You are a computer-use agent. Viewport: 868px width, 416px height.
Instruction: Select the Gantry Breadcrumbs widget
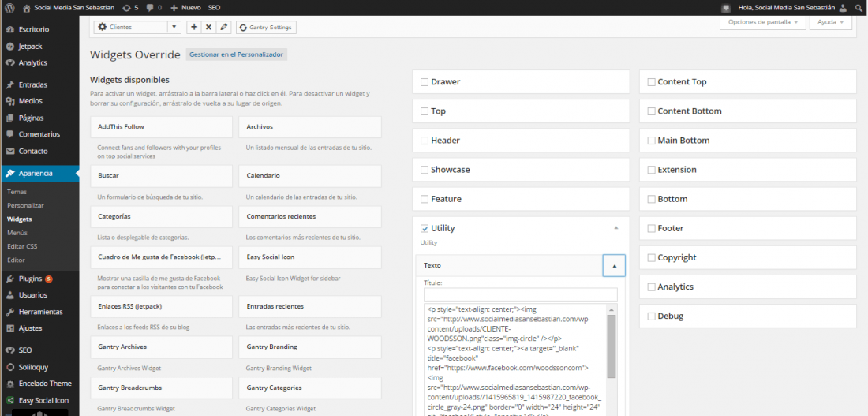click(161, 388)
